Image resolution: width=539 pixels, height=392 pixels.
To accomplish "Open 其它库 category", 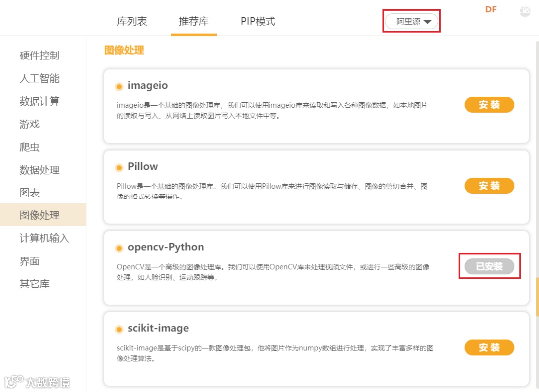I will 35,284.
